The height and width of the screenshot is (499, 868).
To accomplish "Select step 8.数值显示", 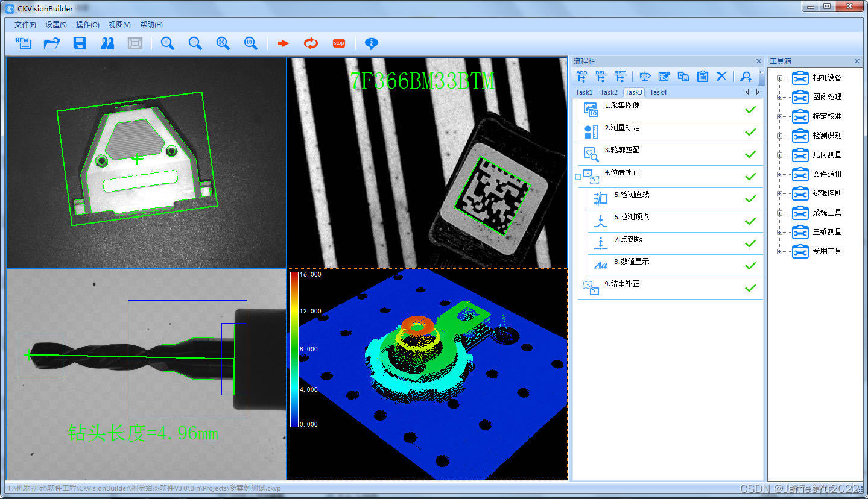I will (675, 266).
